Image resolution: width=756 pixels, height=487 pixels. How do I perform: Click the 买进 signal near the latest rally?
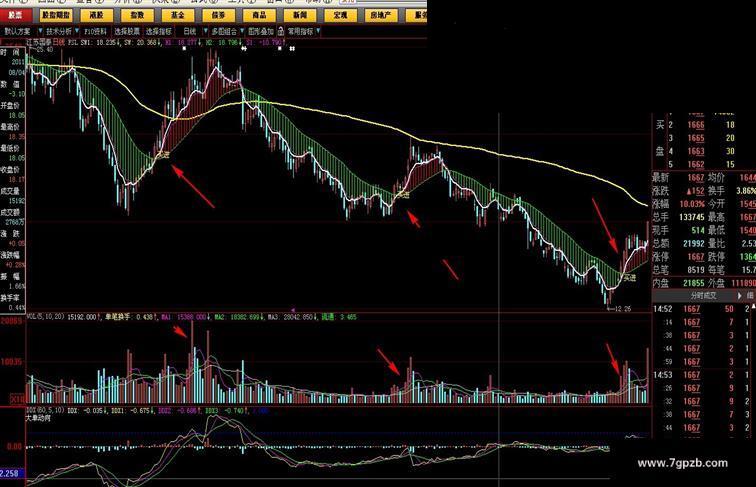[x=629, y=278]
